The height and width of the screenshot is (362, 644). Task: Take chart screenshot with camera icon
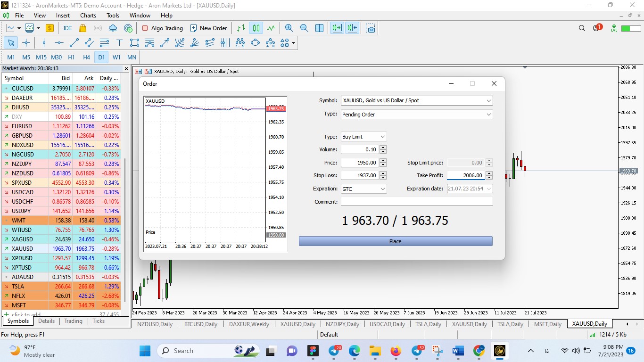[x=371, y=28]
